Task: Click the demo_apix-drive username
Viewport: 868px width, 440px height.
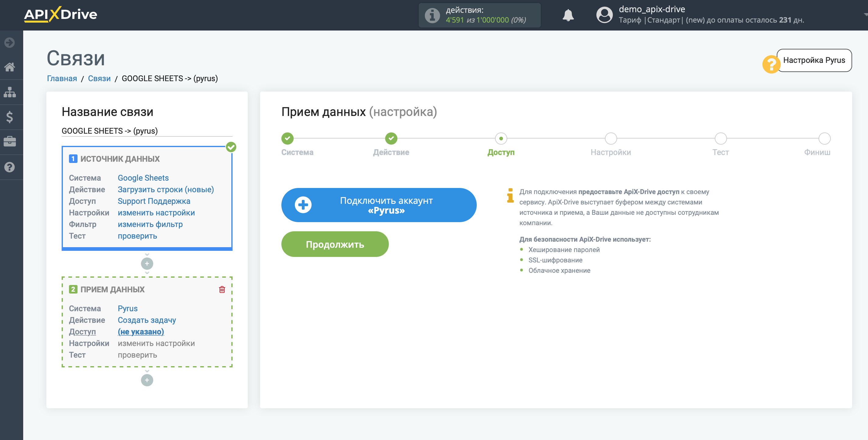Action: [652, 9]
